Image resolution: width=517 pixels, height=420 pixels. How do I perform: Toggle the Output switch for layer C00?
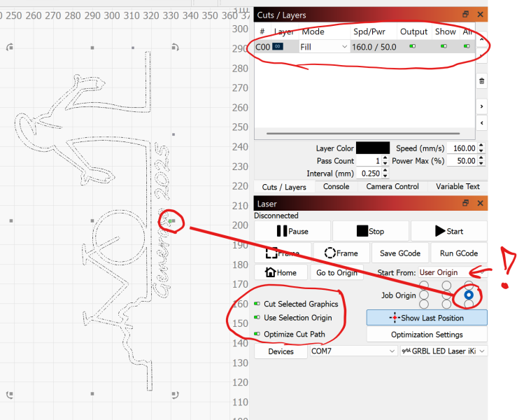point(413,47)
